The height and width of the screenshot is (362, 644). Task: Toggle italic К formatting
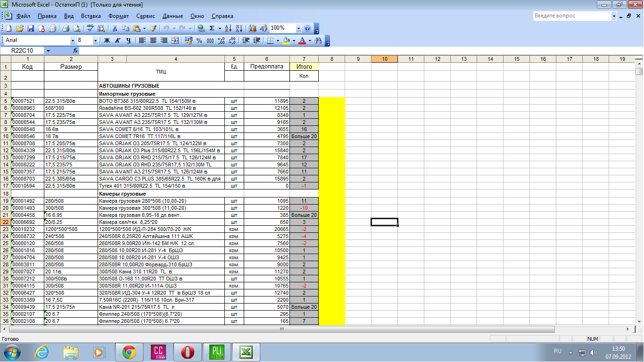[x=117, y=41]
